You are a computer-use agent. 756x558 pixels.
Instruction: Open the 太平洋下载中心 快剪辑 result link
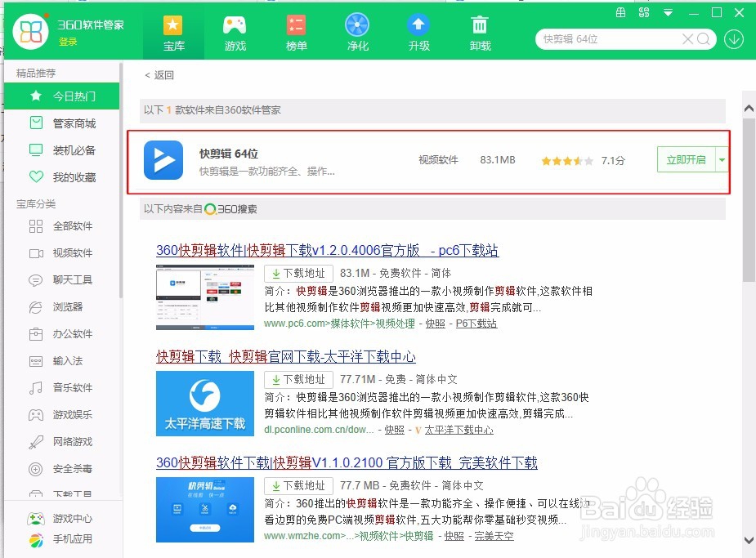coord(286,356)
